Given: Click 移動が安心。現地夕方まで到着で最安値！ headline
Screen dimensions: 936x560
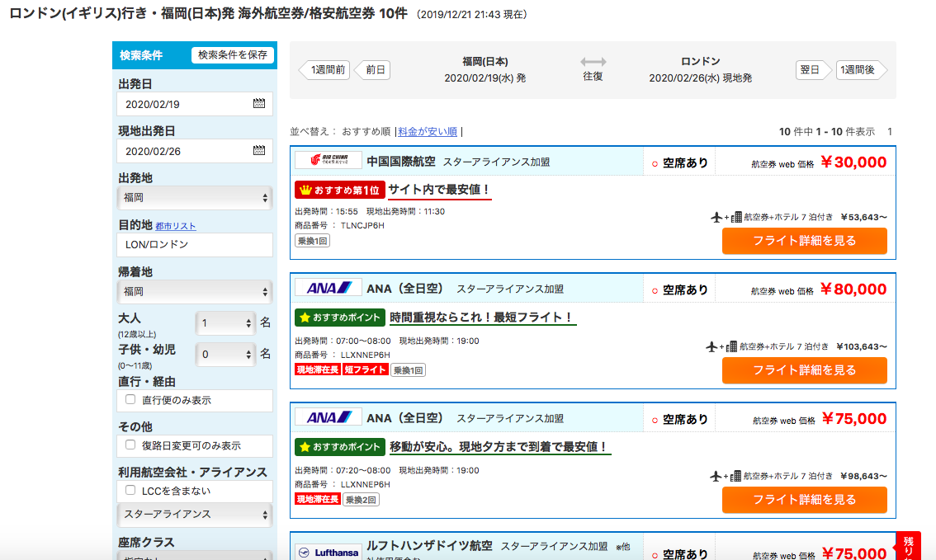Looking at the screenshot, I should (x=499, y=447).
